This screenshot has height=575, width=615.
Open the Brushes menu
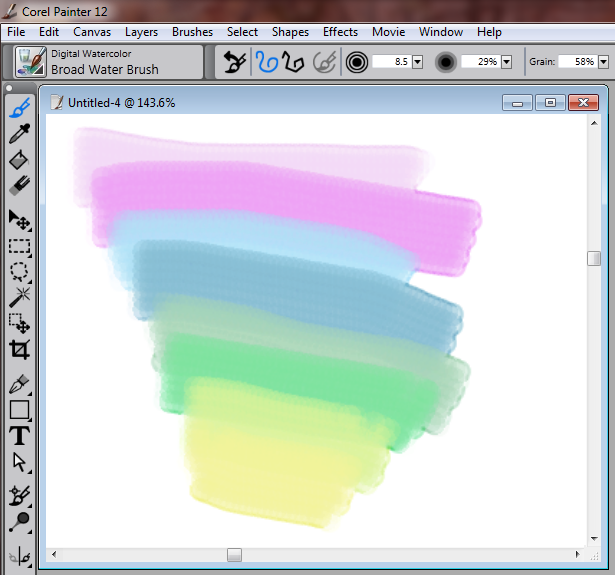pyautogui.click(x=192, y=32)
